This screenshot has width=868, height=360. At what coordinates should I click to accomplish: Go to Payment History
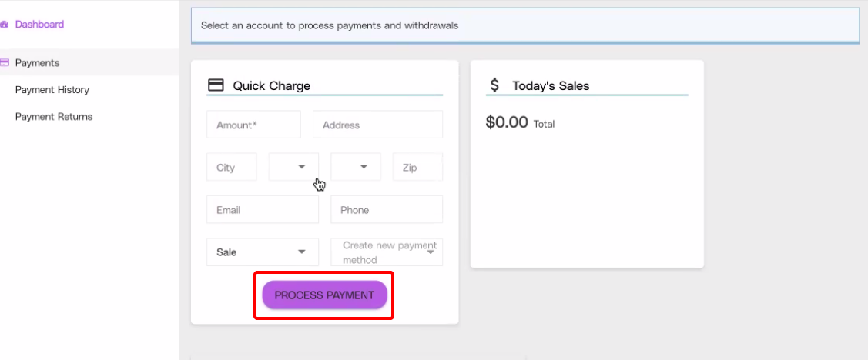coord(52,90)
